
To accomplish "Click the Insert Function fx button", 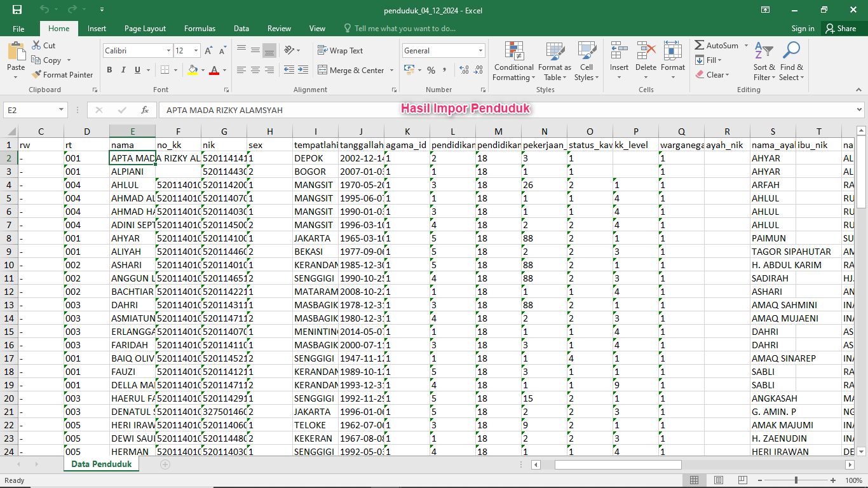I will click(145, 110).
